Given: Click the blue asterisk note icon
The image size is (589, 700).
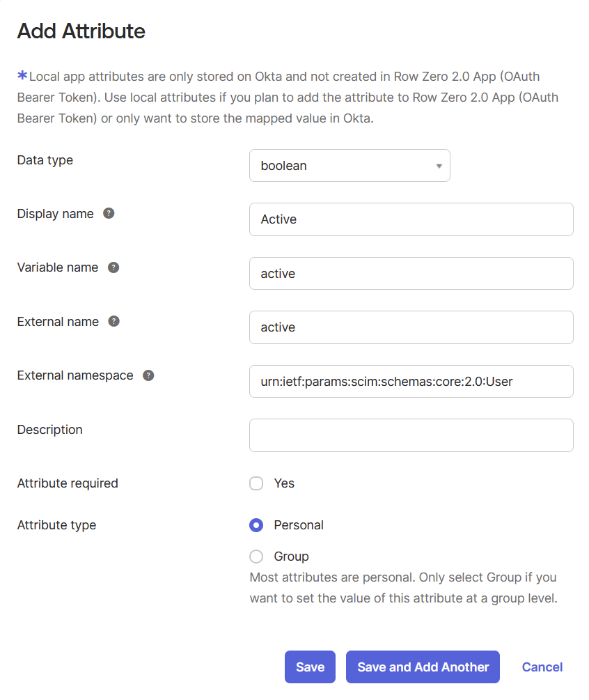Looking at the screenshot, I should [x=22, y=76].
